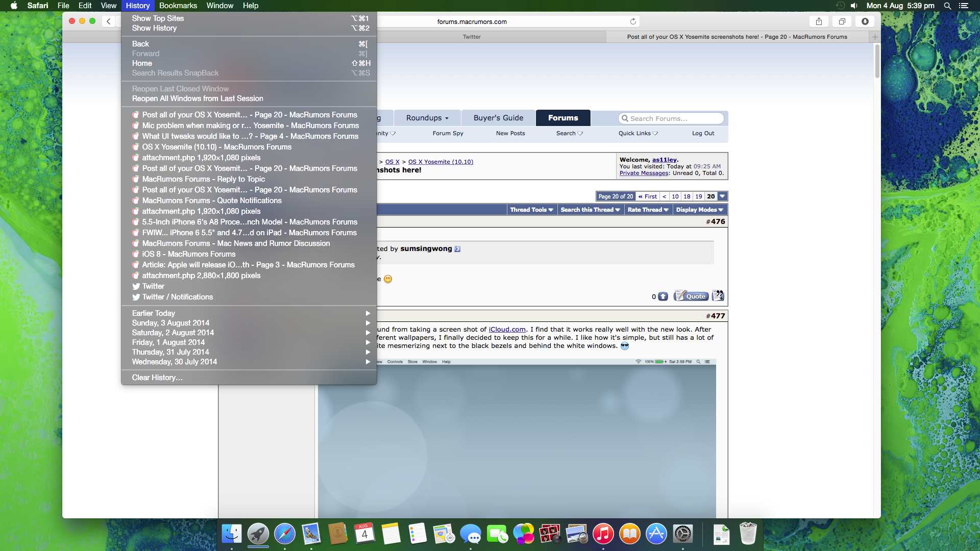This screenshot has width=980, height=551.
Task: Click Show all tabs icon
Action: coord(842,21)
